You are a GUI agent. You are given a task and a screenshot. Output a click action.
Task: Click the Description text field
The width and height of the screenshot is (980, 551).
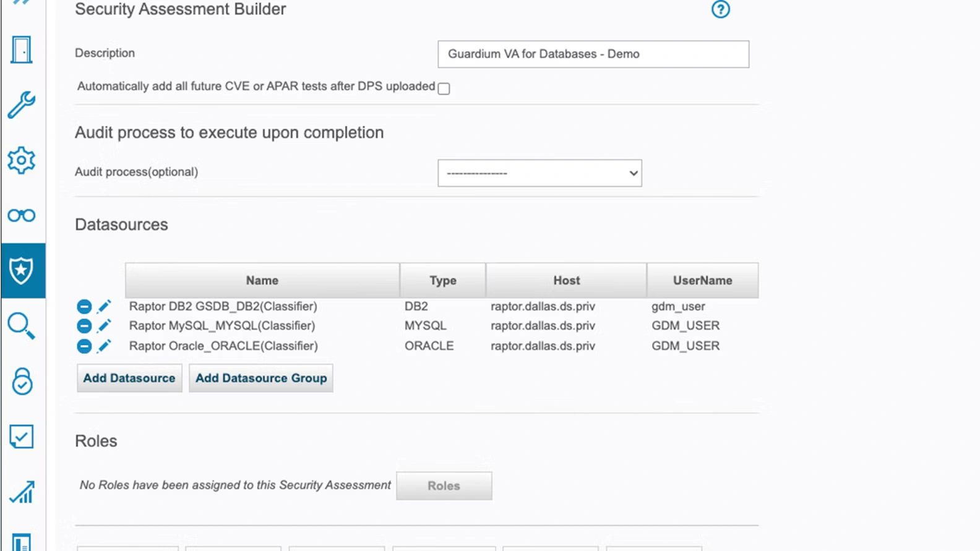[593, 54]
